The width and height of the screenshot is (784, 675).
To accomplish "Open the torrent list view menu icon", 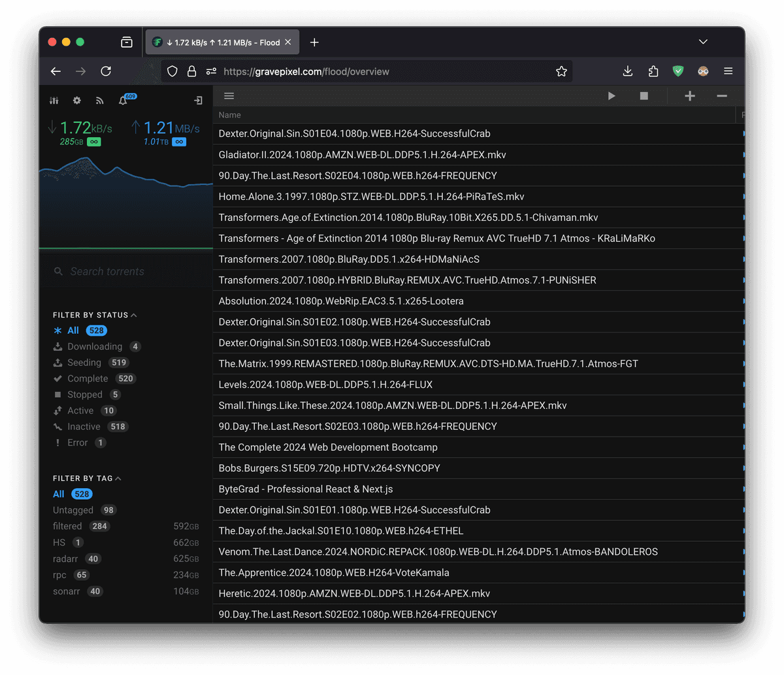I will (x=229, y=96).
